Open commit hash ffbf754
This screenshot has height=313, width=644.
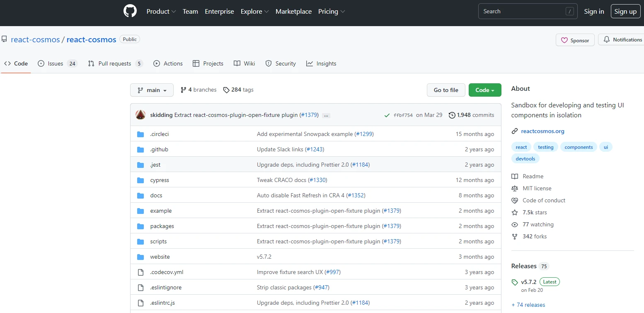click(403, 115)
